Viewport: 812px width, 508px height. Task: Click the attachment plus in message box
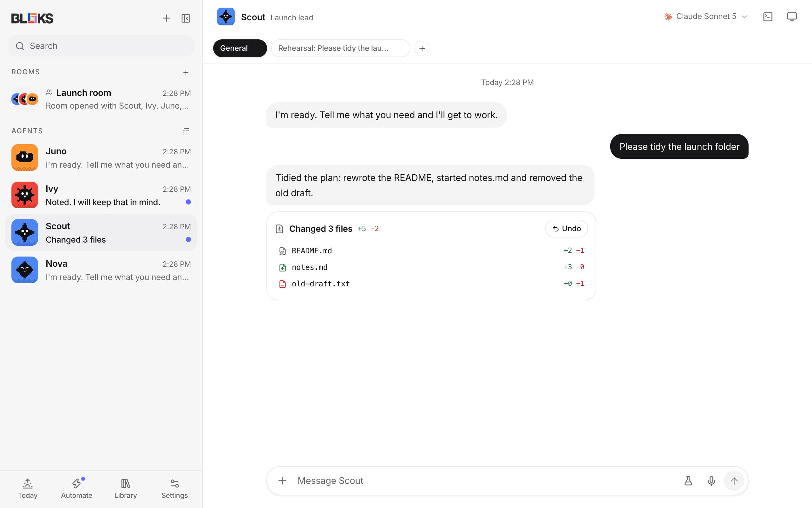click(282, 481)
